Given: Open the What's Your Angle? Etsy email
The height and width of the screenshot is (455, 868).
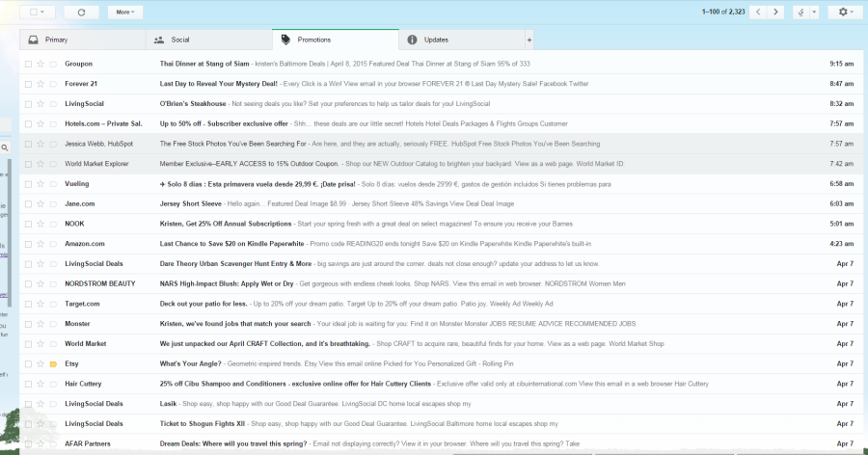Looking at the screenshot, I should (190, 363).
